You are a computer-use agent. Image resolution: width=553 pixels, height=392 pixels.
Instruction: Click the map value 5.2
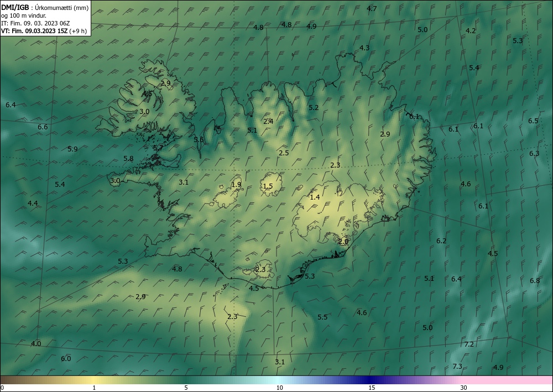(314, 107)
